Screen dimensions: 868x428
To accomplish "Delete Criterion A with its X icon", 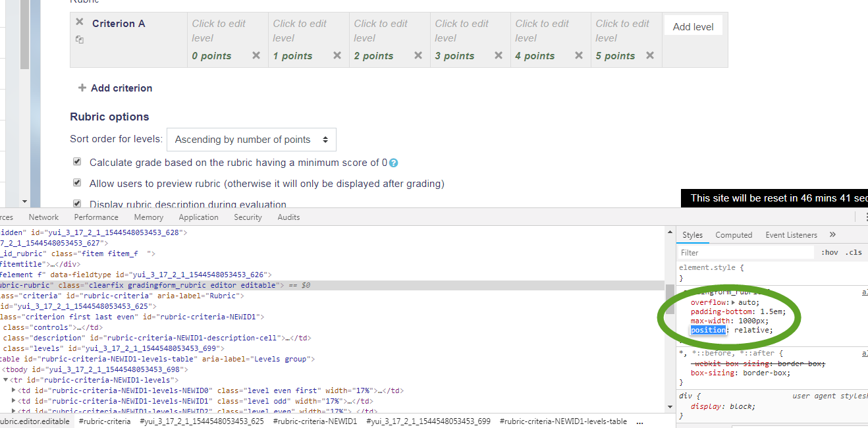I will (x=80, y=22).
